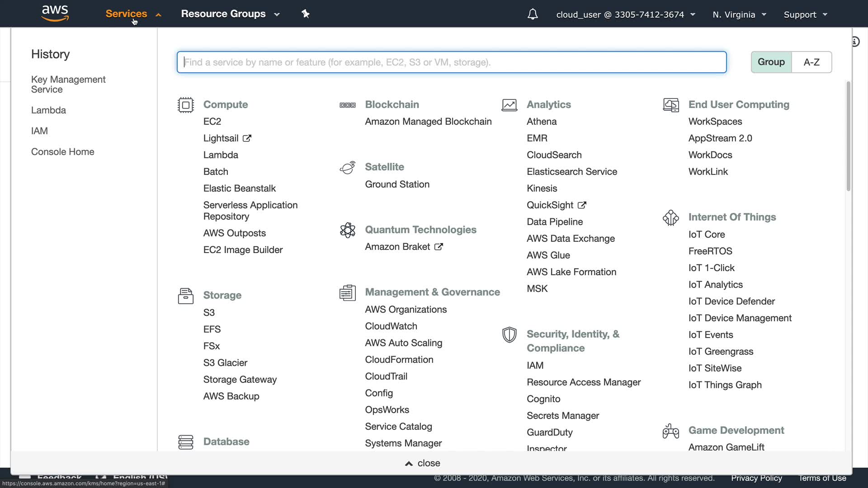Click the Storage category icon
The image size is (868, 488).
click(x=185, y=296)
